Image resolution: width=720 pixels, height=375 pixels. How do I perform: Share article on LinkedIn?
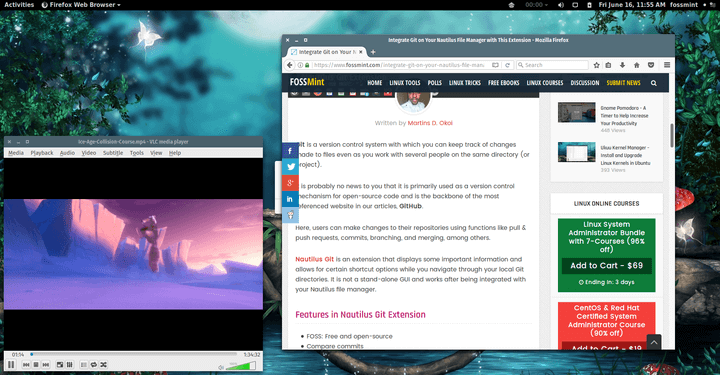point(290,199)
